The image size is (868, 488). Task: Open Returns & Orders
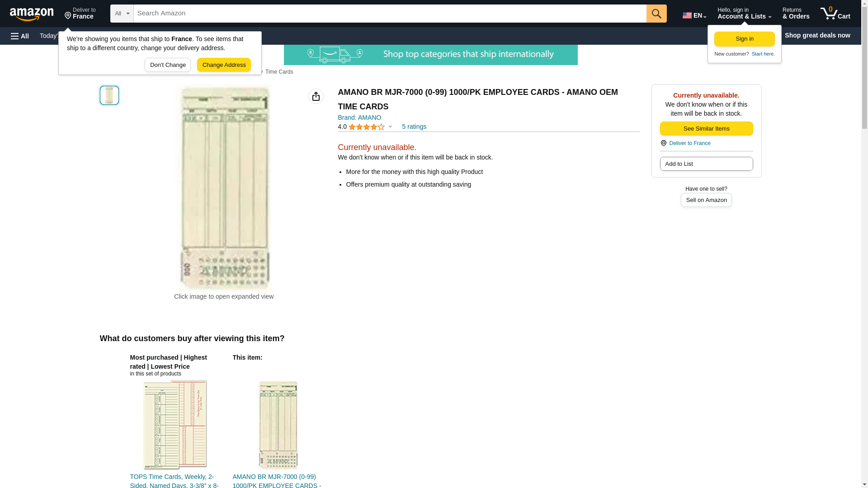coord(795,14)
